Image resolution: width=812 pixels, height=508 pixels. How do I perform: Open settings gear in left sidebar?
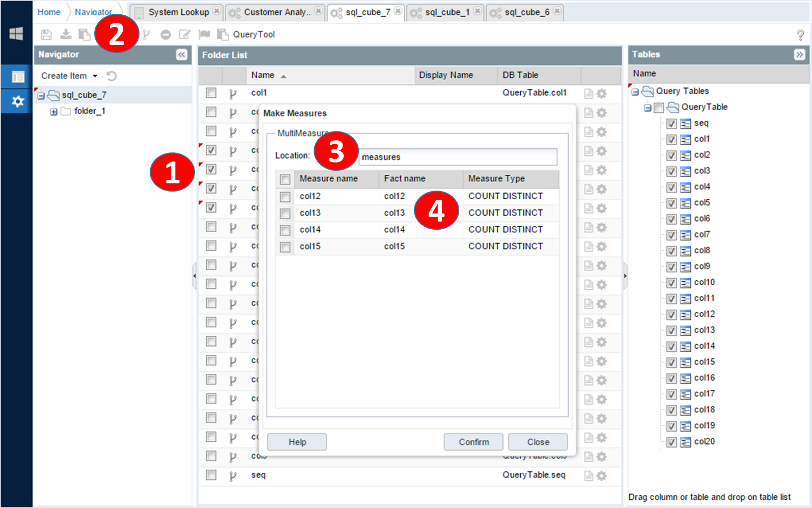click(17, 101)
